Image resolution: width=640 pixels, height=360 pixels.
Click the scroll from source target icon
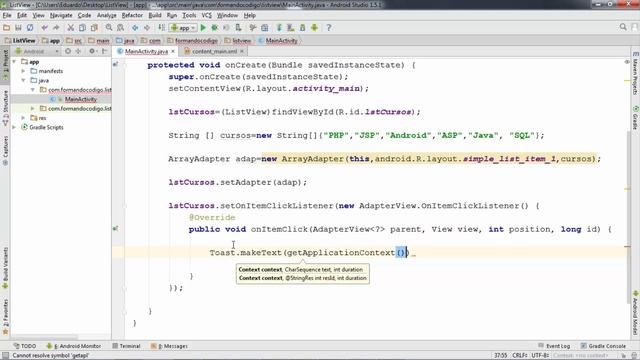click(x=68, y=51)
